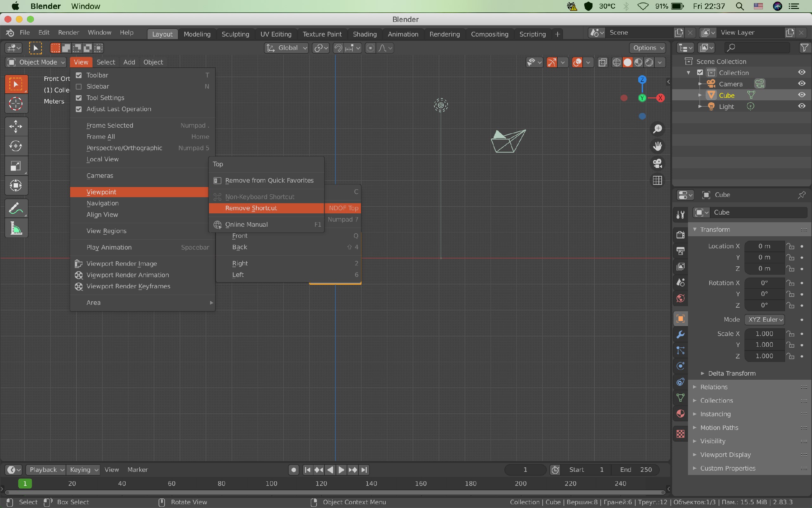Click the Rotation Z value field

(764, 305)
